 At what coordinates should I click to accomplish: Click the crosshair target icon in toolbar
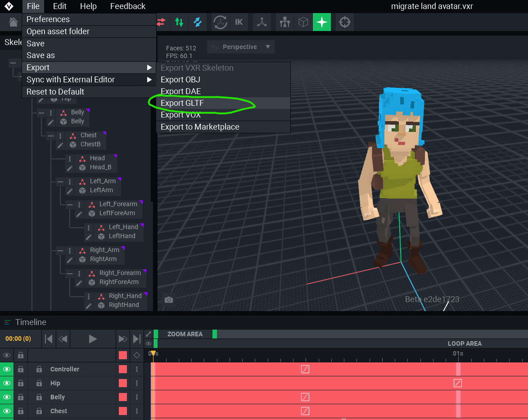344,22
